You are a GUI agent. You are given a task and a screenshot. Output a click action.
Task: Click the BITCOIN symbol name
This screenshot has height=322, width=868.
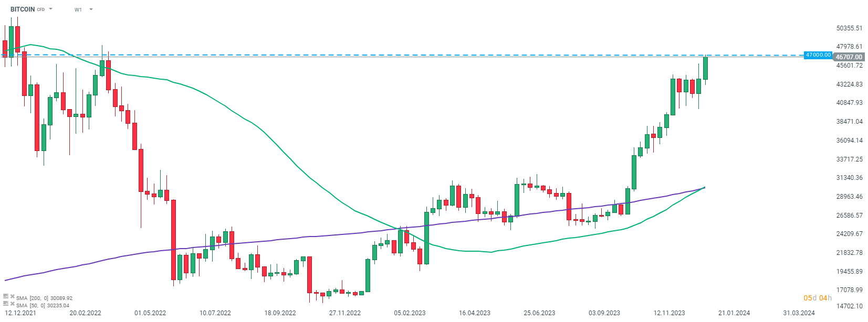coord(23,9)
